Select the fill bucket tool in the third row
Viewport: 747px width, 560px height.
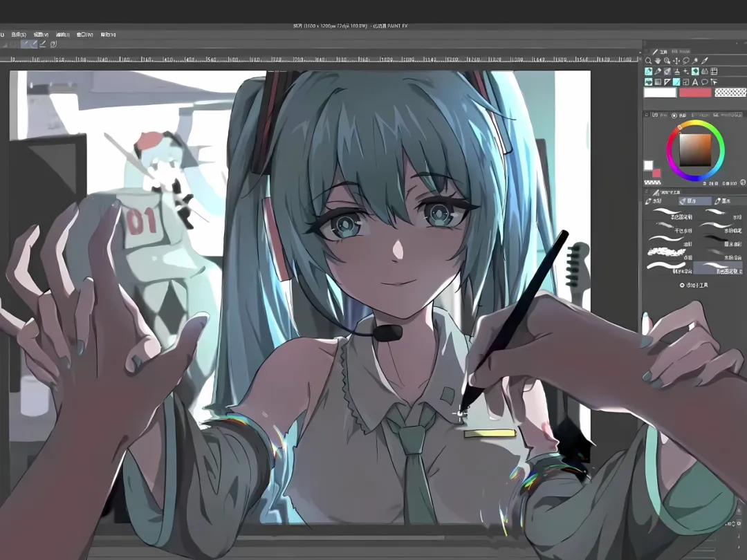tap(648, 82)
